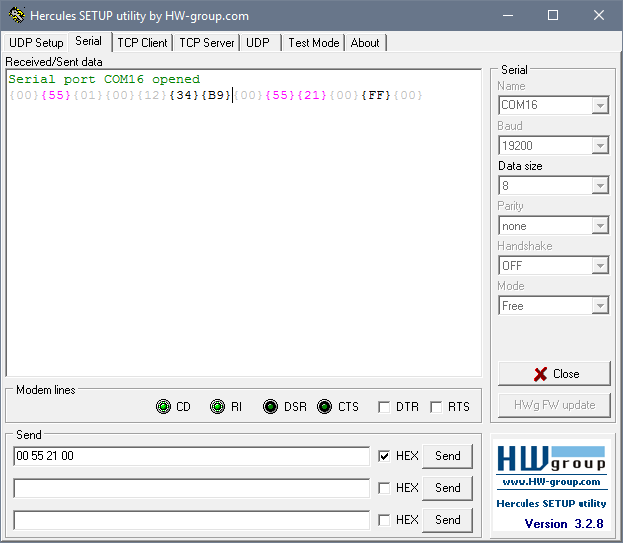This screenshot has width=623, height=543.
Task: Send the first line 00 55 21 00
Action: tap(447, 456)
